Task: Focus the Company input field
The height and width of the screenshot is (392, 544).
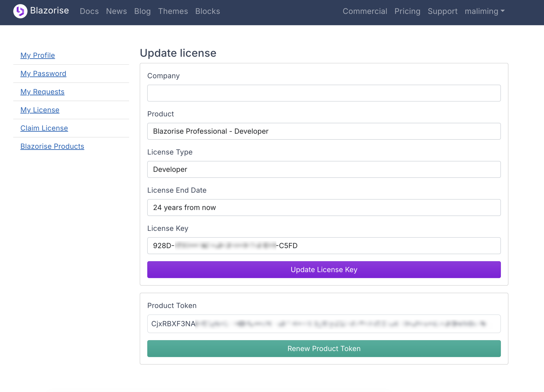Action: (x=324, y=93)
